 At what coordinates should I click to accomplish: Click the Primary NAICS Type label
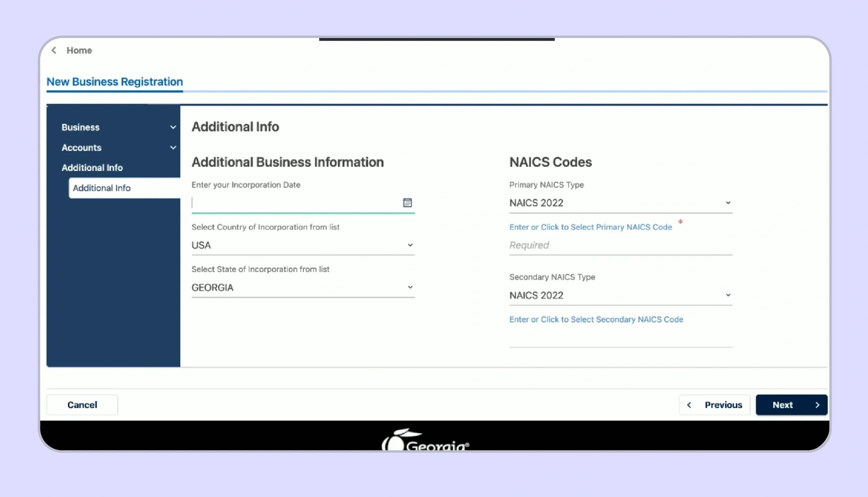546,185
